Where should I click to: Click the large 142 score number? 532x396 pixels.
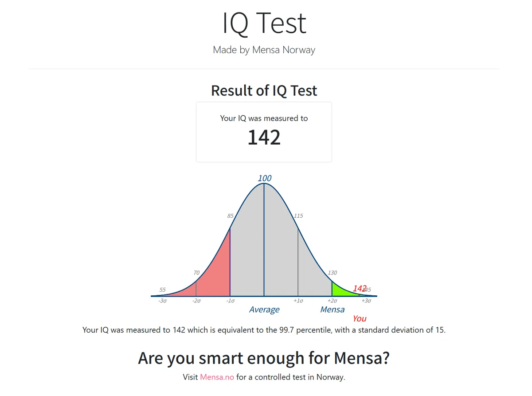click(x=264, y=137)
